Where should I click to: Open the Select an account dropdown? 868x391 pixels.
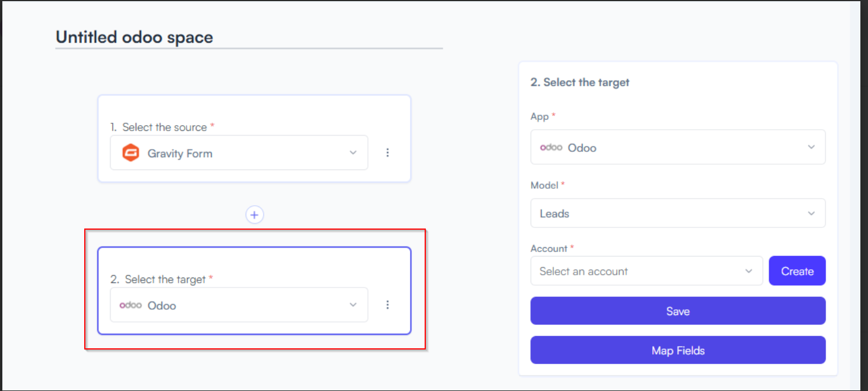(646, 271)
